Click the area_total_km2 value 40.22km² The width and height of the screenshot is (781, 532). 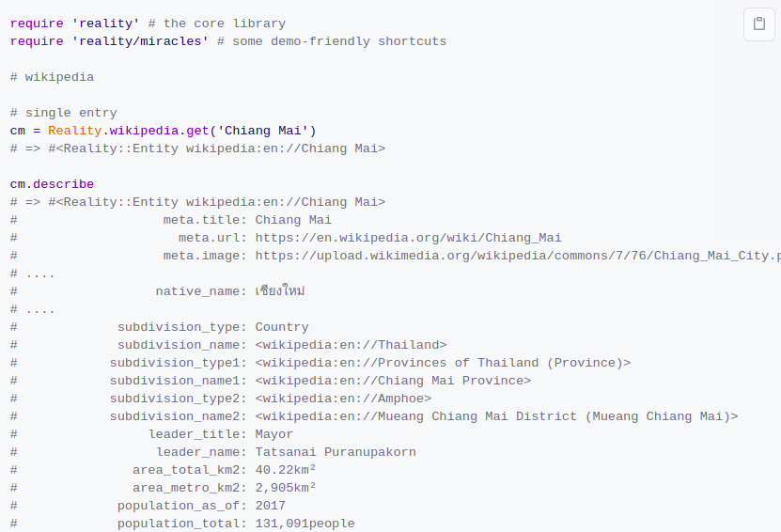point(286,470)
